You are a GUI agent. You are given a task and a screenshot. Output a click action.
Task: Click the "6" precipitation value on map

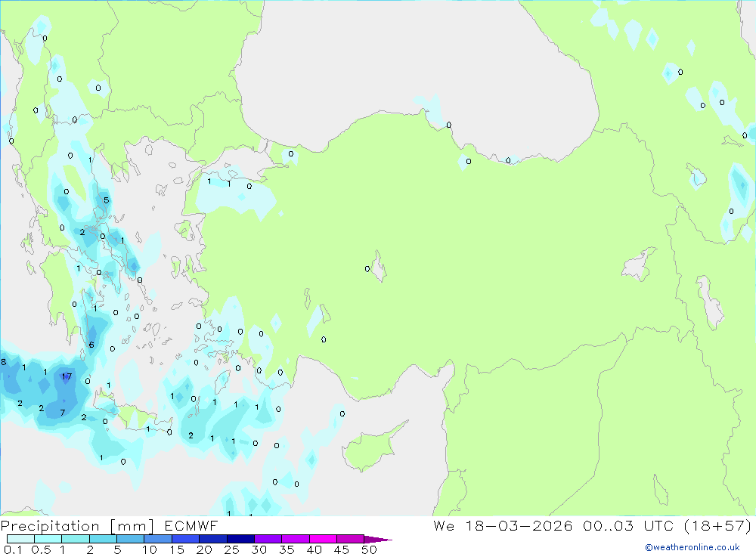pos(91,345)
